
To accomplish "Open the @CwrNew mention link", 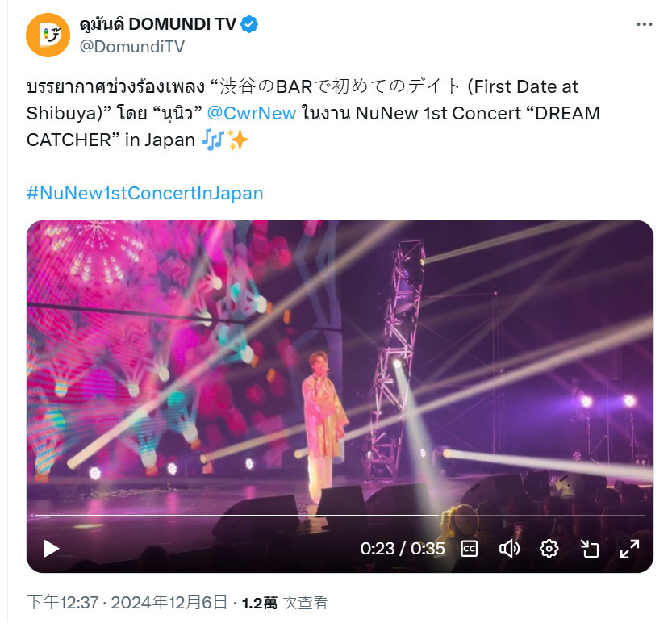I will tap(252, 113).
